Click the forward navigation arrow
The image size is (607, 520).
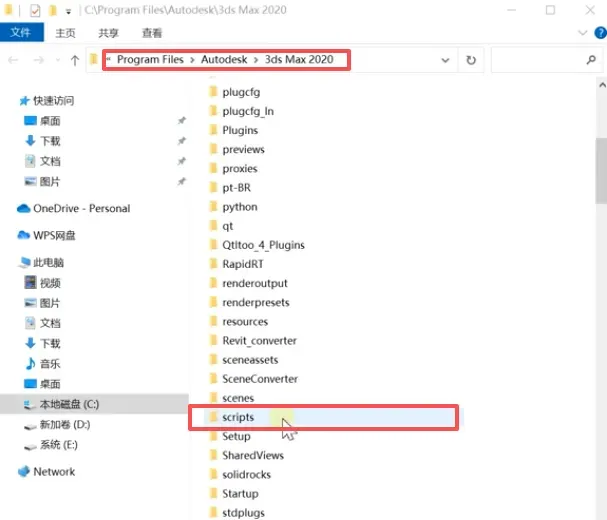coord(39,60)
